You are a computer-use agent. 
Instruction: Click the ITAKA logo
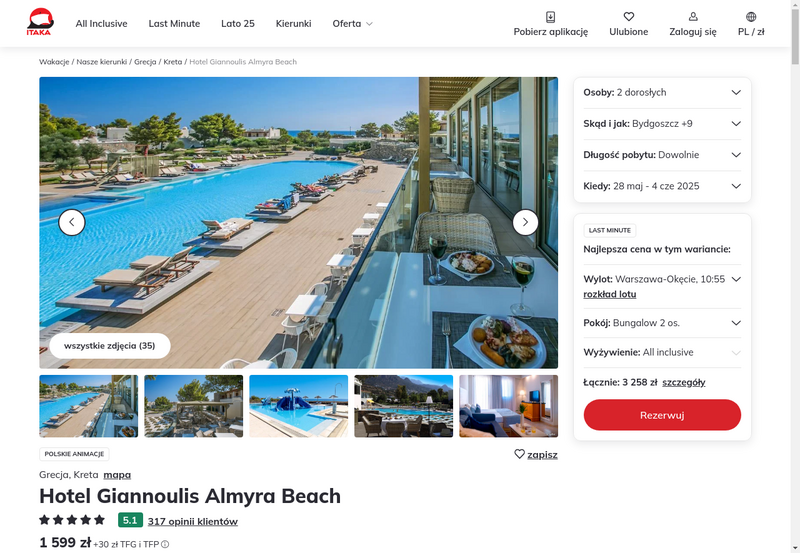coord(40,22)
